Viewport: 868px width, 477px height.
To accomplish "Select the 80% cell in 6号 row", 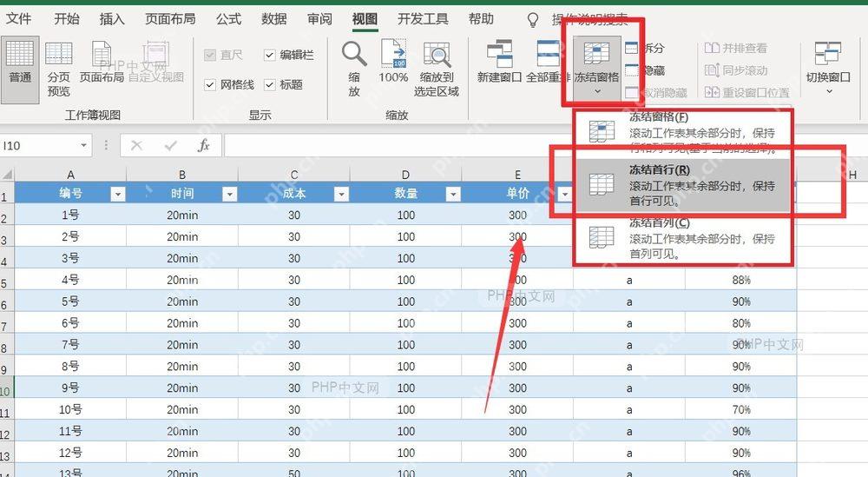I will pos(741,323).
